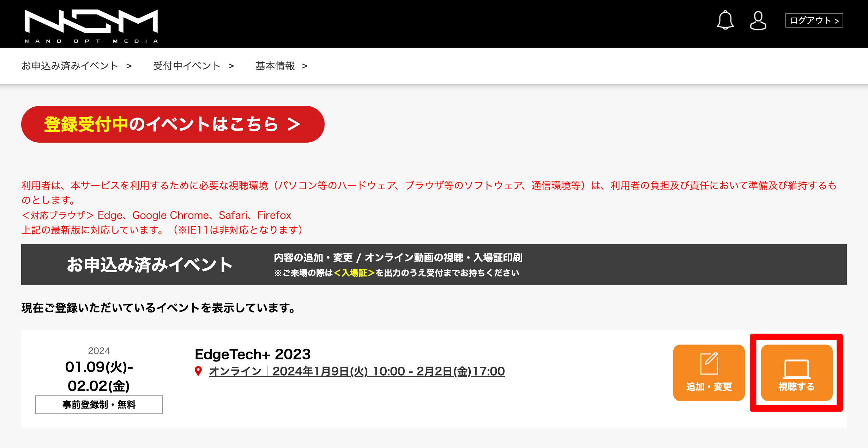Click the 視聴する label text
This screenshot has width=868, height=448.
pos(797,387)
